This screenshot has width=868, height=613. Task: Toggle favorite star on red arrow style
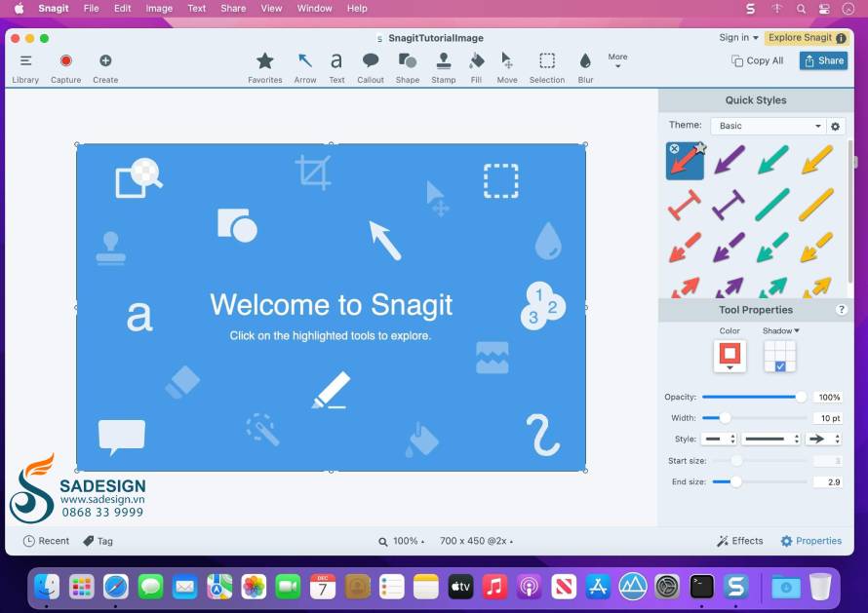(x=700, y=148)
